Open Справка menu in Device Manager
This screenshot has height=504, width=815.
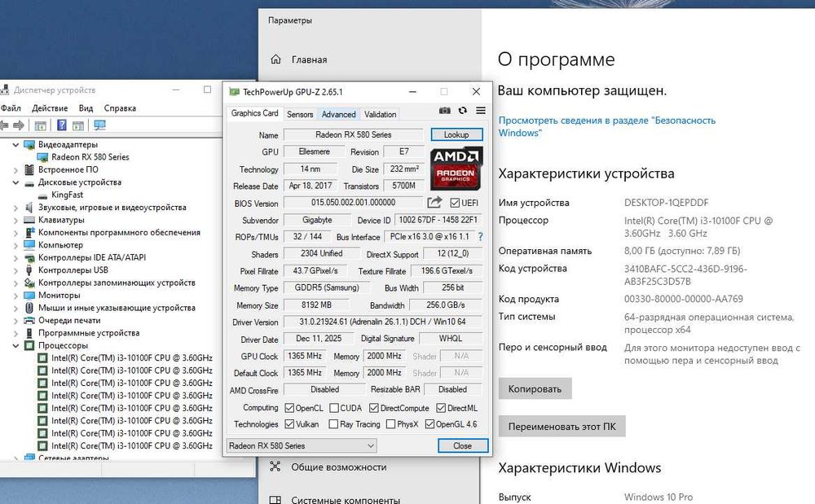pos(120,108)
